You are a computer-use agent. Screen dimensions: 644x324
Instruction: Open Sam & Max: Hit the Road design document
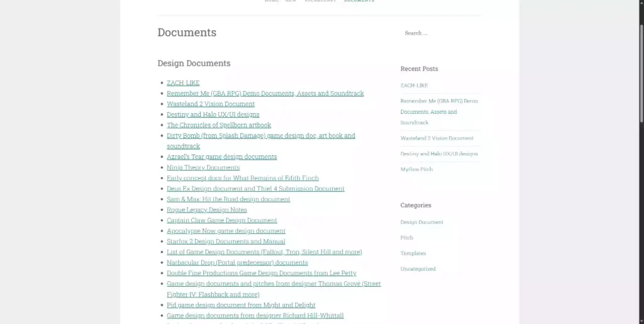(228, 199)
